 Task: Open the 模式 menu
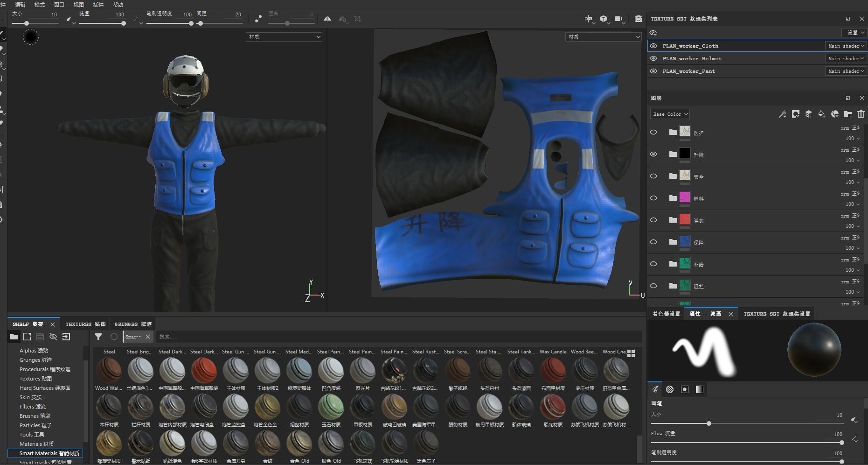point(40,5)
